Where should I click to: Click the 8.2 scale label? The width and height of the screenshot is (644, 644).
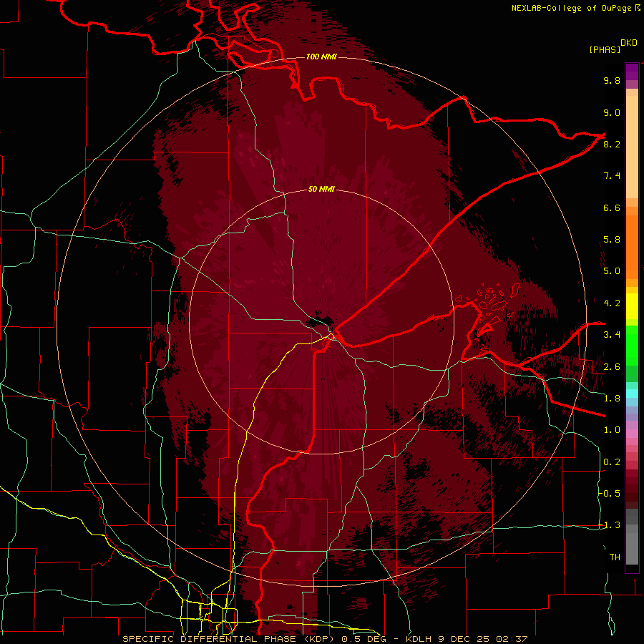tap(612, 144)
